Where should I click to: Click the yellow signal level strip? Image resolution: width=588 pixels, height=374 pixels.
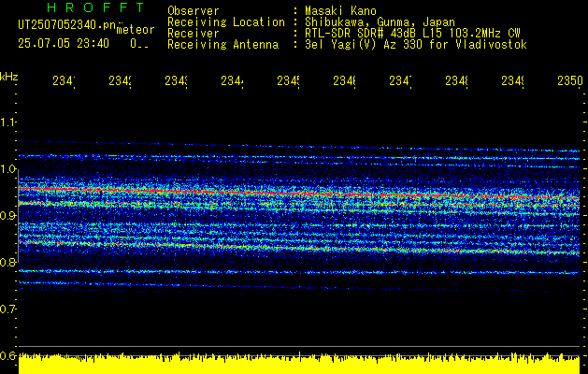(x=299, y=363)
